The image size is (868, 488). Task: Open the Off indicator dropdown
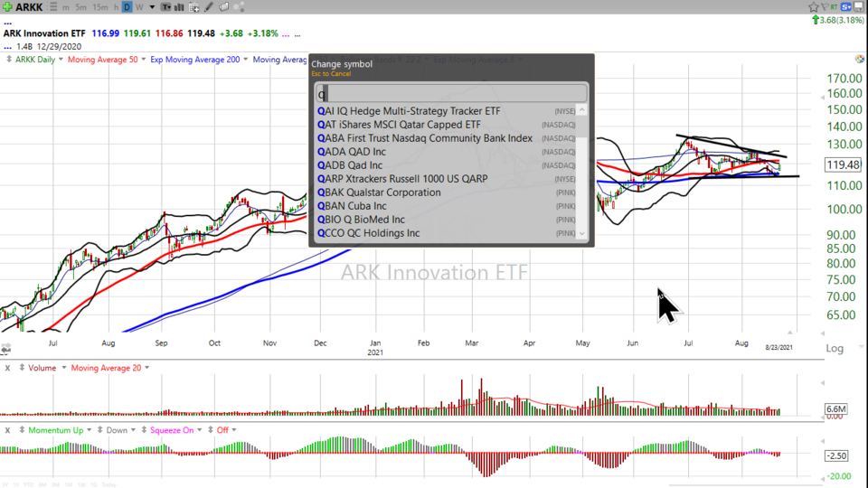[x=234, y=429]
